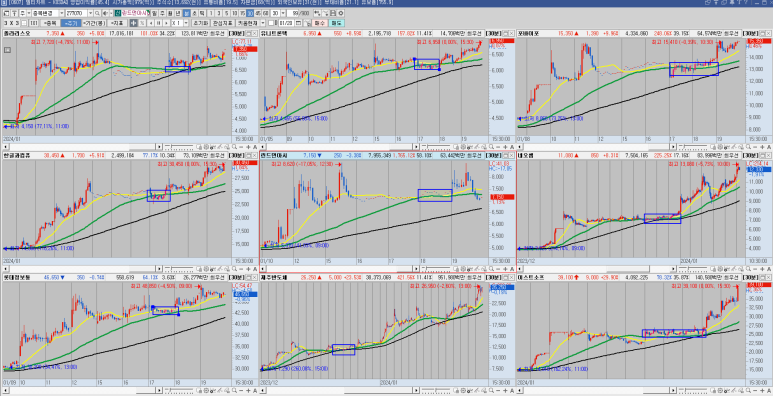Click the red 매수 buy button
The height and width of the screenshot is (396, 773).
click(319, 23)
